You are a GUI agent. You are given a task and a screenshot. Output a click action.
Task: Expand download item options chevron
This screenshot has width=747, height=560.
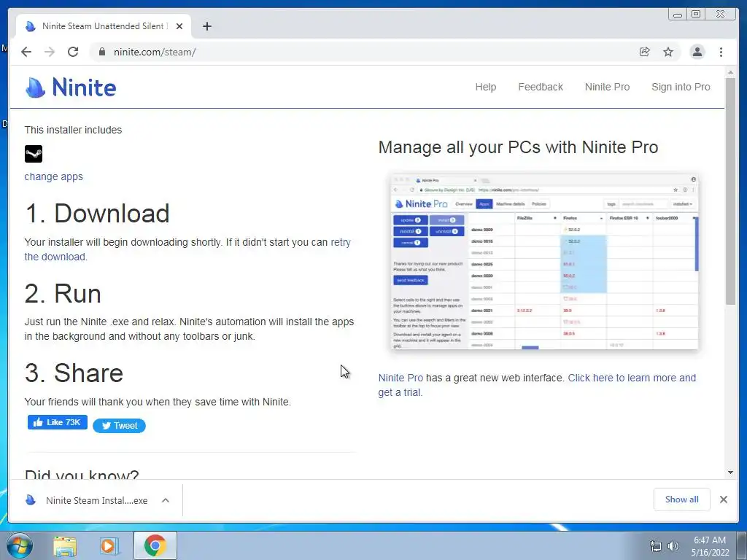click(x=166, y=500)
